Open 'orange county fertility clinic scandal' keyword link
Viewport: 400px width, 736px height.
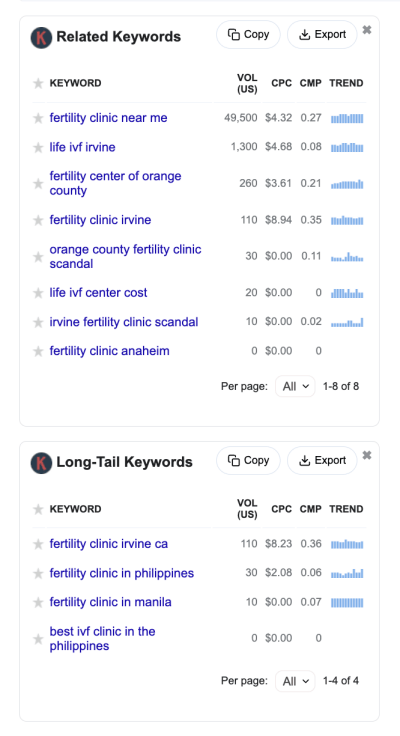(x=125, y=256)
